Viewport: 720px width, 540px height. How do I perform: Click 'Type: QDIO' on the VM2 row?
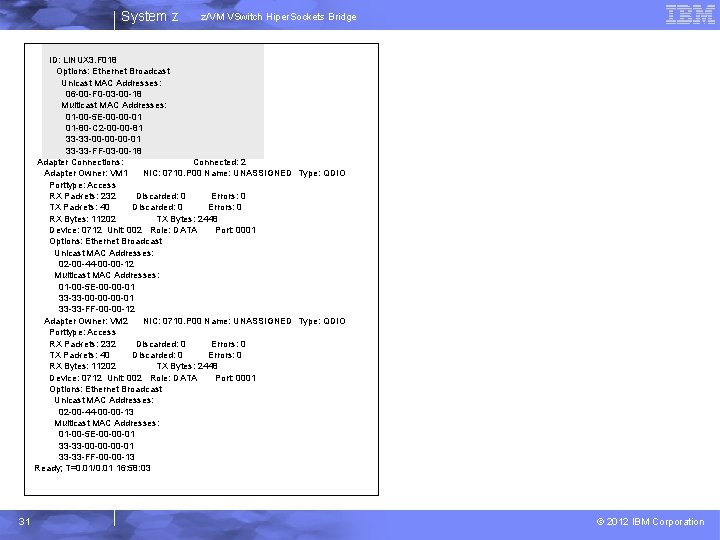[x=322, y=321]
